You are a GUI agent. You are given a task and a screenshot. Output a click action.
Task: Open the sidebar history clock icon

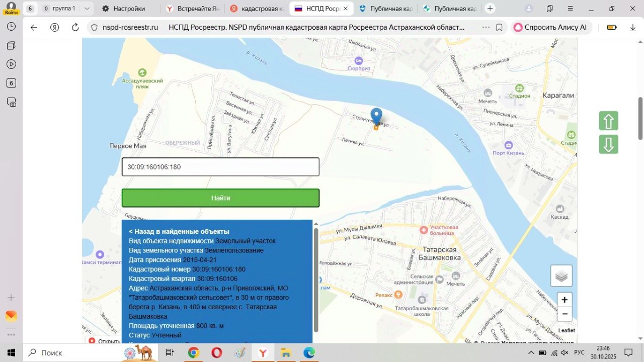pyautogui.click(x=11, y=27)
